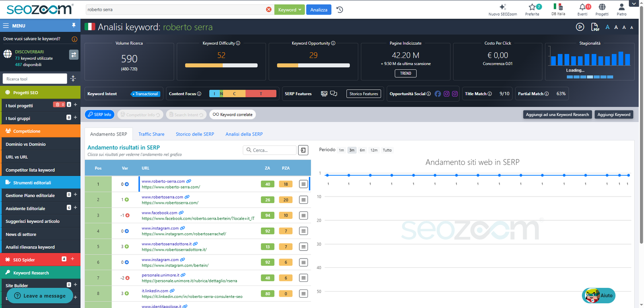The image size is (644, 308).
Task: Export report using the PDF icon
Action: (594, 27)
